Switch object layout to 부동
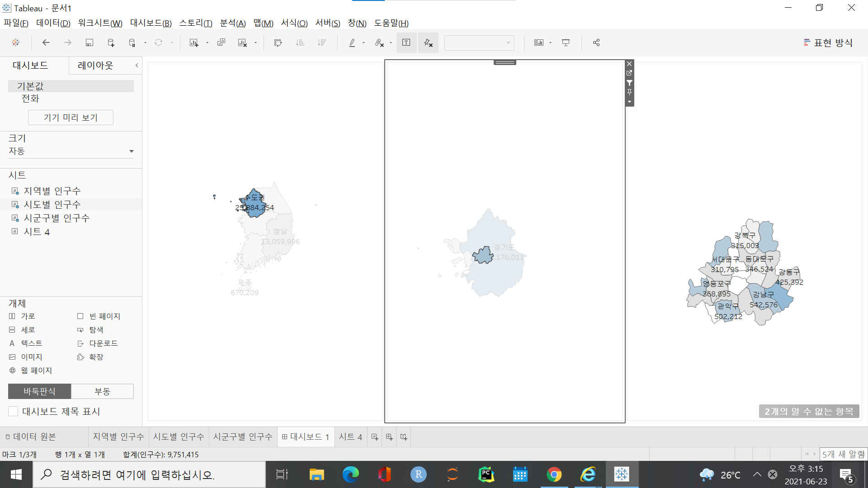The width and height of the screenshot is (868, 488). tap(102, 391)
